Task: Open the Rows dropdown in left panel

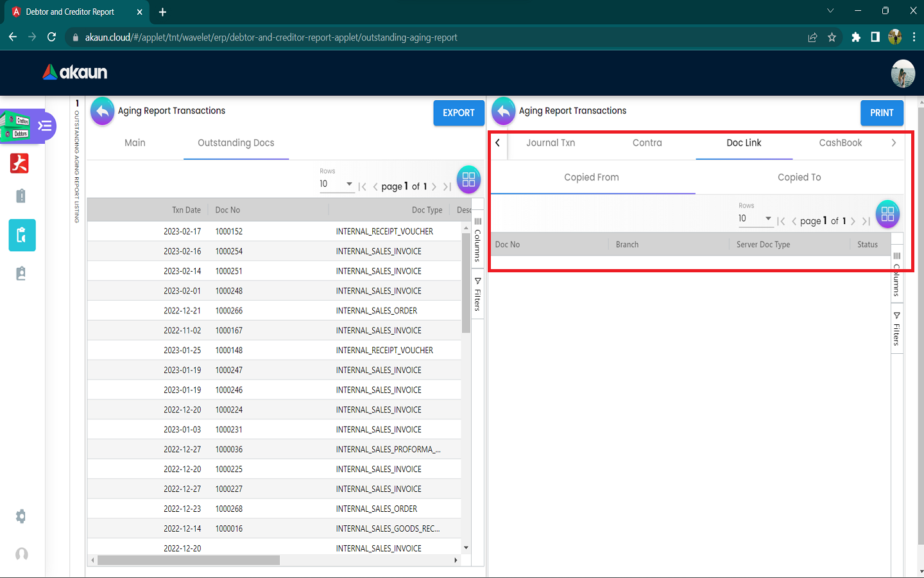Action: (336, 184)
